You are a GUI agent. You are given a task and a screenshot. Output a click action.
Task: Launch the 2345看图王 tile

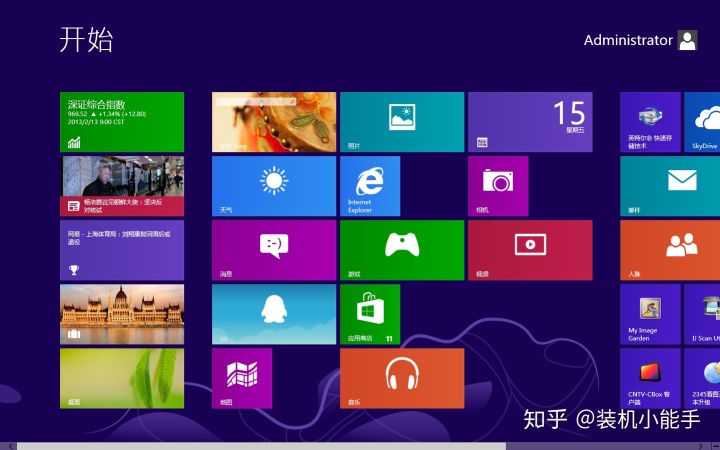(x=702, y=378)
